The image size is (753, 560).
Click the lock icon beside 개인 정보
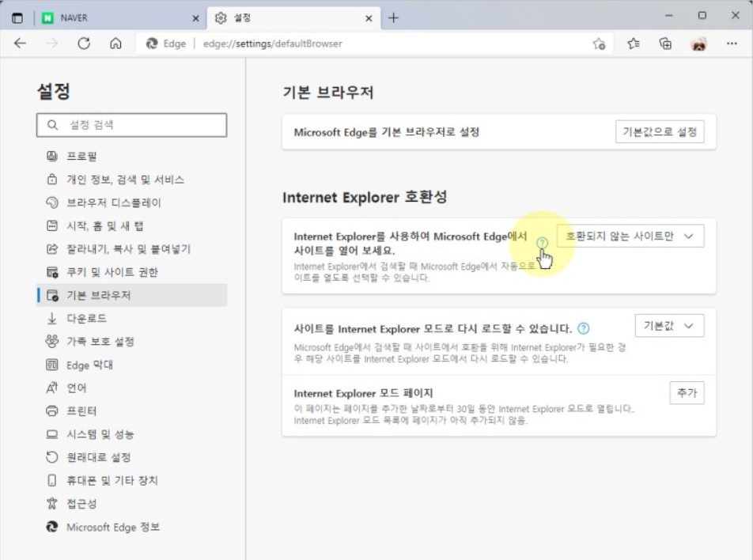tap(52, 179)
